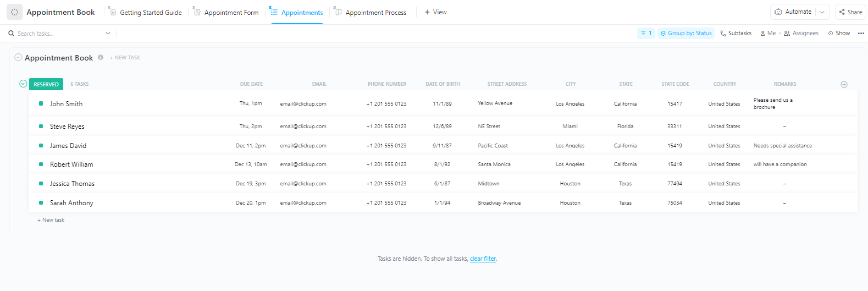The height and width of the screenshot is (291, 868).
Task: Click the Share button
Action: point(851,12)
